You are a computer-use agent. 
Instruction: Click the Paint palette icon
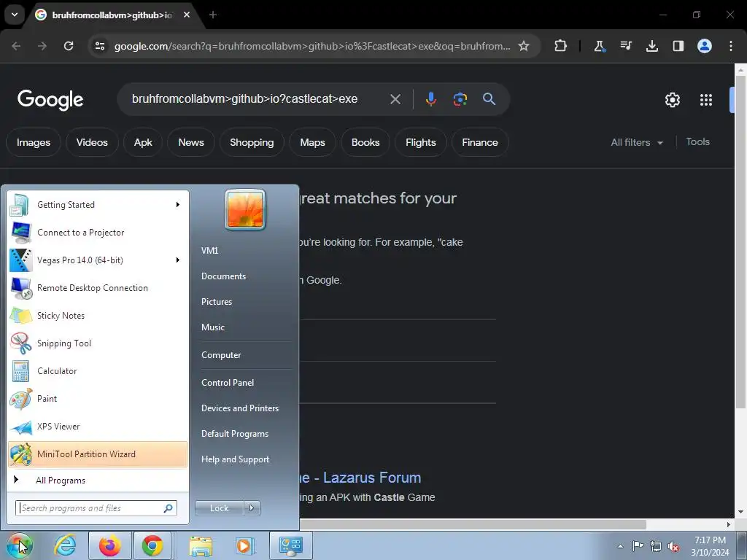[20, 399]
